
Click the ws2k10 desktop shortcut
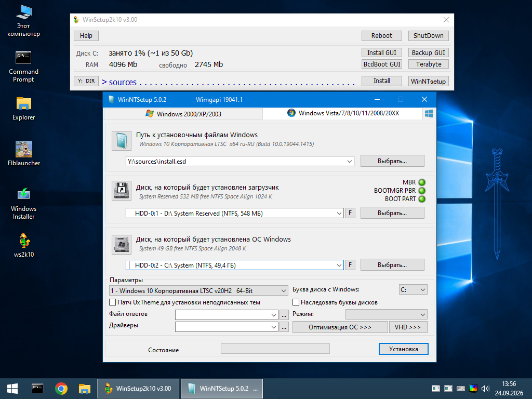click(24, 245)
